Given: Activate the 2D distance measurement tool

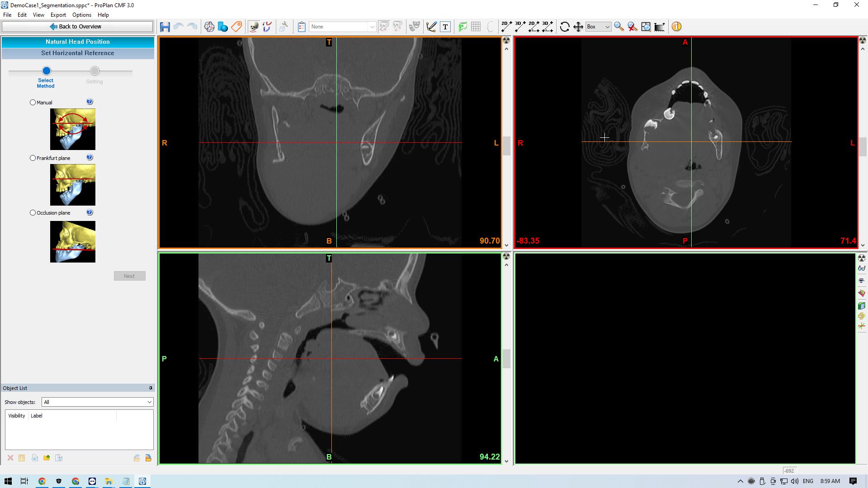Looking at the screenshot, I should tap(506, 27).
